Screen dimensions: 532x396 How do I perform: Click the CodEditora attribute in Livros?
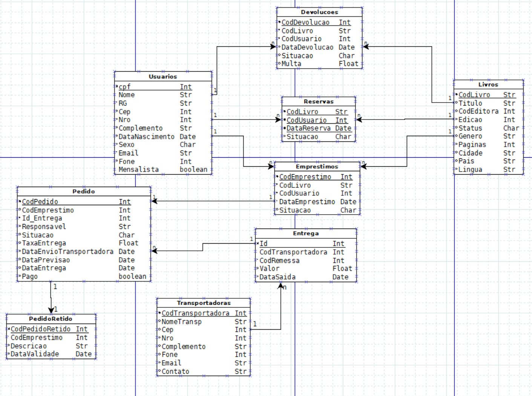tap(478, 111)
